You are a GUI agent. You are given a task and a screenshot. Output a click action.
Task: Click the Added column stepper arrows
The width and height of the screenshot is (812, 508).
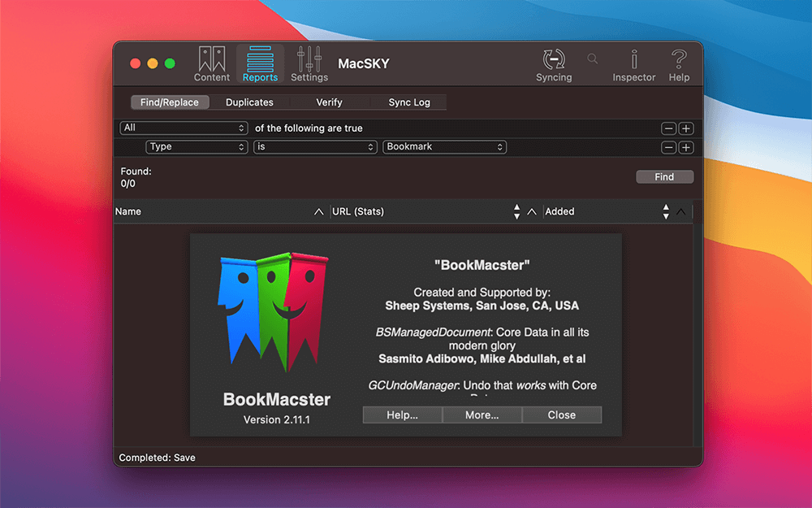[x=666, y=211]
